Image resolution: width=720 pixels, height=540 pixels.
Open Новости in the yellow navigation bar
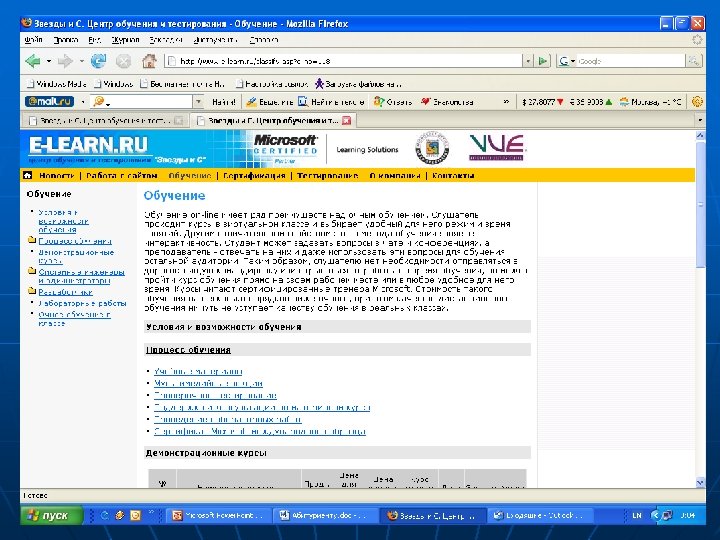pyautogui.click(x=56, y=175)
